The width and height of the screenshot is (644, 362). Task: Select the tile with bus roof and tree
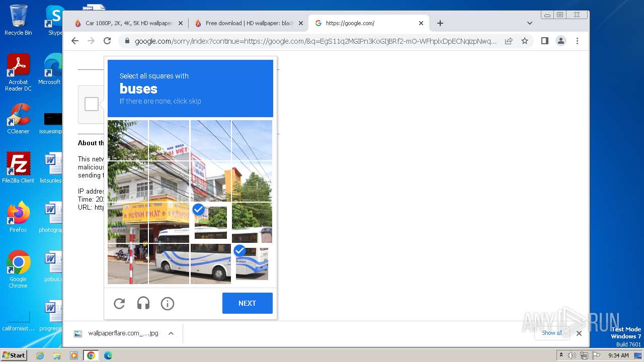[252, 222]
